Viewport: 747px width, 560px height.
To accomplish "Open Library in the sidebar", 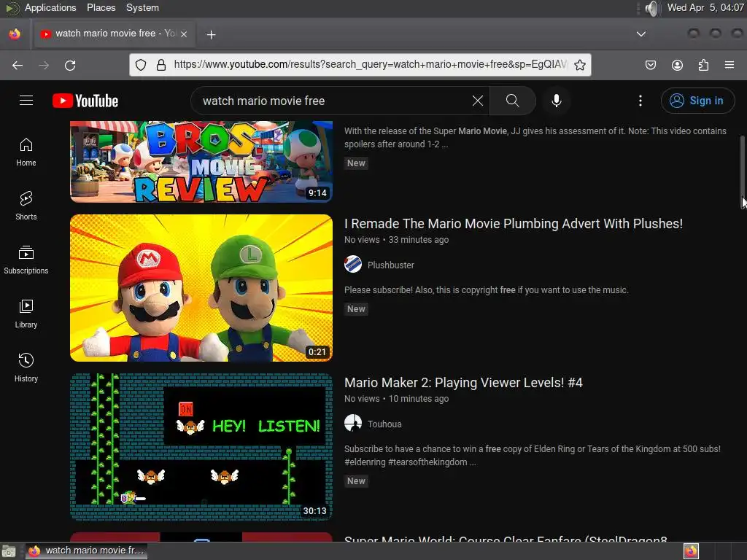I will point(26,314).
